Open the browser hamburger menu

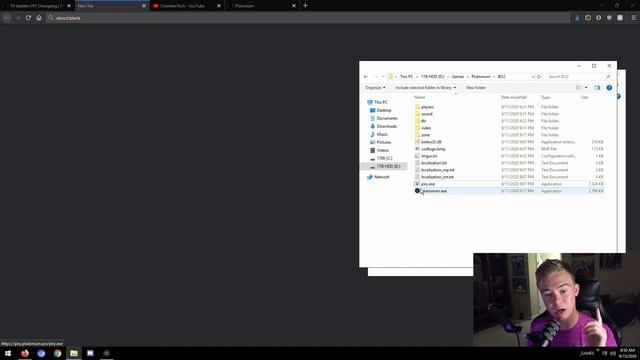point(633,18)
